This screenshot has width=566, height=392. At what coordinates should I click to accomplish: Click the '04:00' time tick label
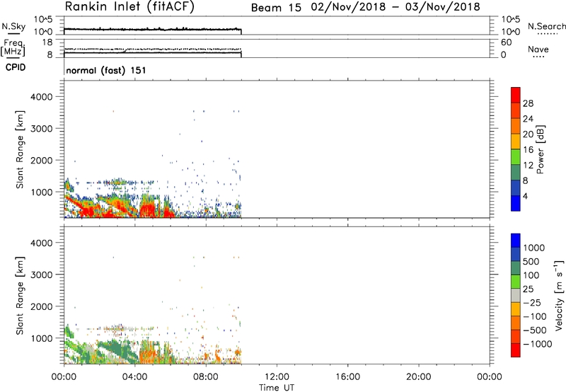134,377
